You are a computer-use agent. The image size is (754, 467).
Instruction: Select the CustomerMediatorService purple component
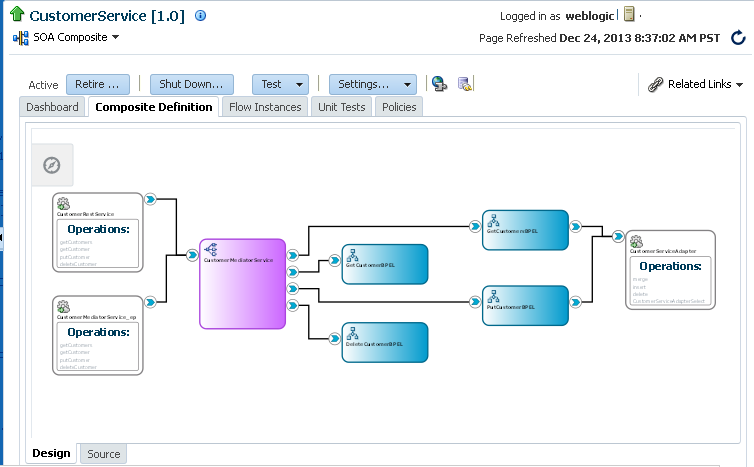[242, 284]
